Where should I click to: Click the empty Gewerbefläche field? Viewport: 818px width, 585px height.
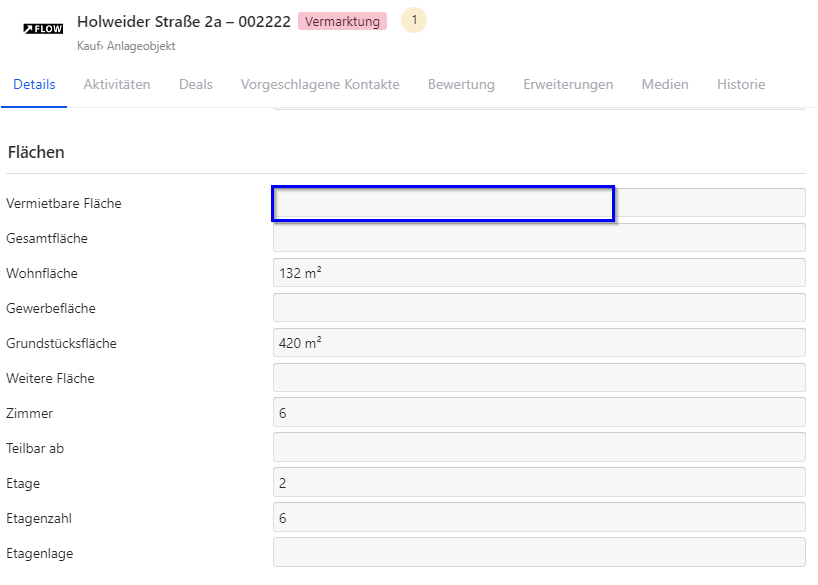[x=539, y=307]
